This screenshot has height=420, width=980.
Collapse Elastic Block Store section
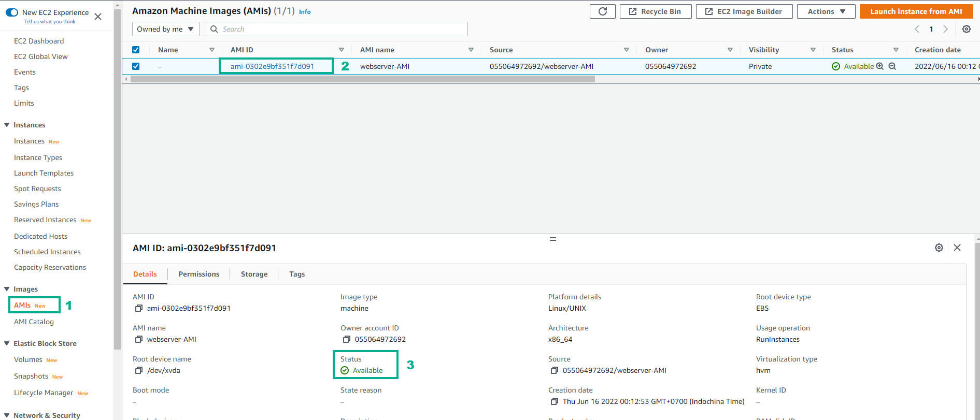click(x=7, y=343)
